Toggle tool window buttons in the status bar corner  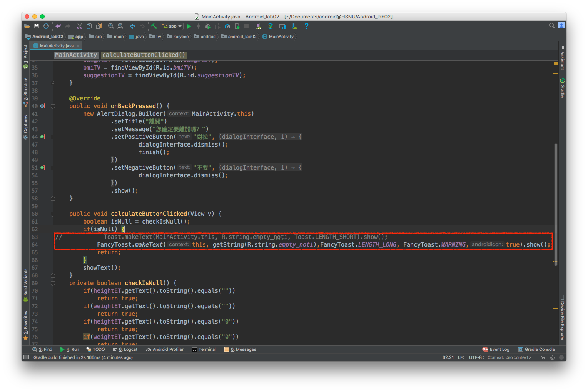click(26, 357)
